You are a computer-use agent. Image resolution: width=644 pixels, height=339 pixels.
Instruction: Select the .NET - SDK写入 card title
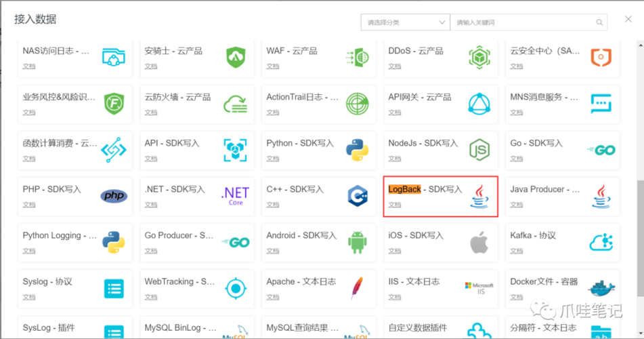[x=175, y=189]
